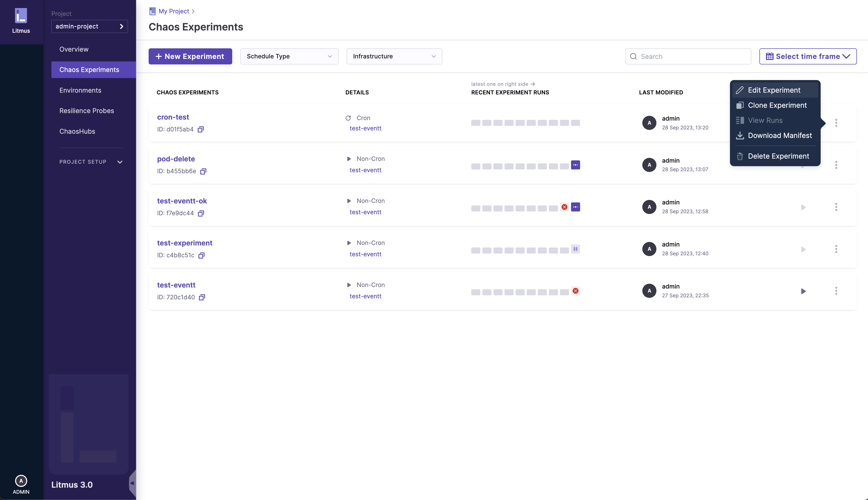Collapse the sidebar with arrow handle
Viewport: 868px width, 500px height.
tap(132, 483)
